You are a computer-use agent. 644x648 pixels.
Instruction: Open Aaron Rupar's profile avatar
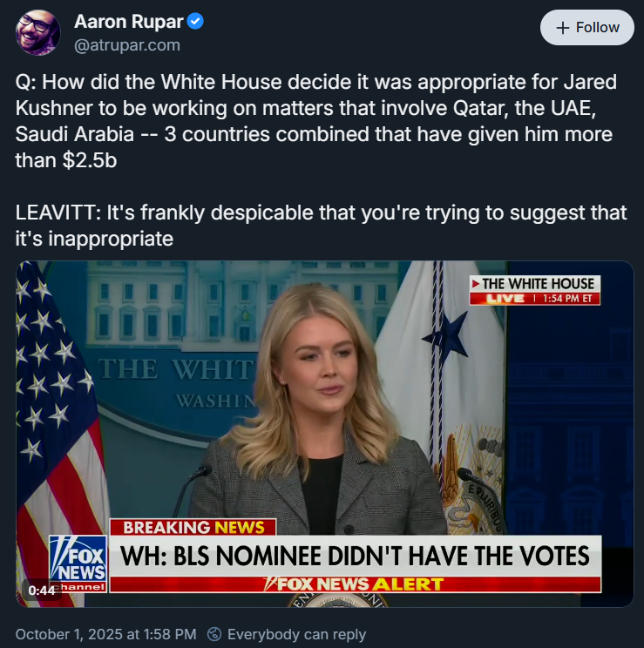click(x=38, y=32)
